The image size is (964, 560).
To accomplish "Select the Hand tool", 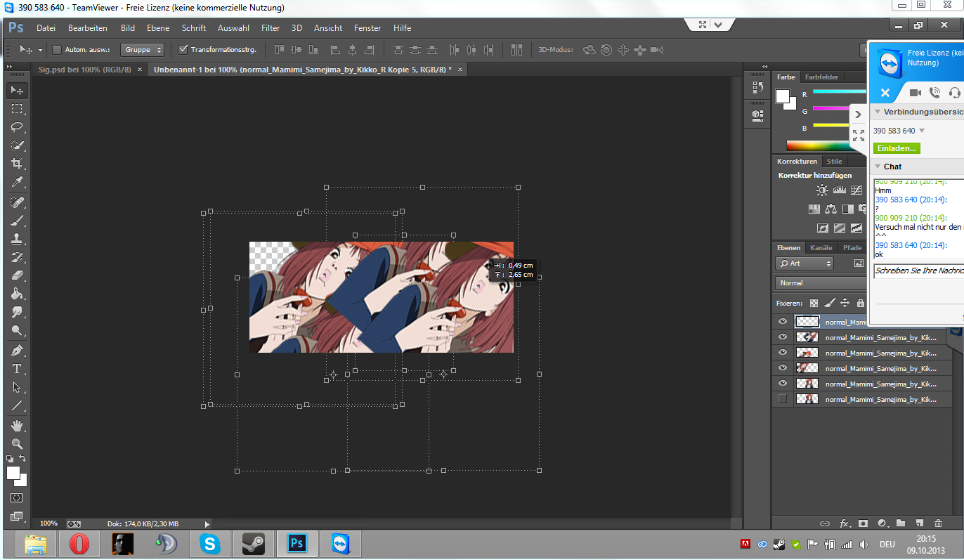I will click(17, 426).
